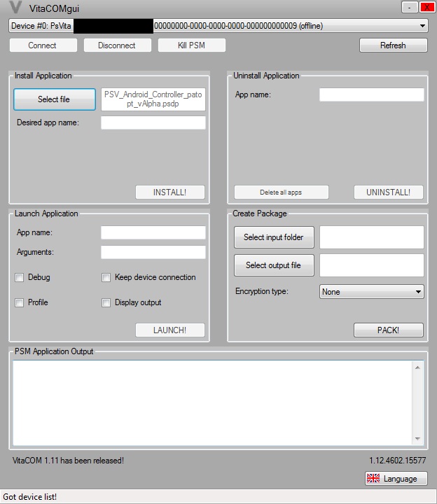Click the UK flag language icon
Screen dimensions: 437x504
pyautogui.click(x=373, y=478)
